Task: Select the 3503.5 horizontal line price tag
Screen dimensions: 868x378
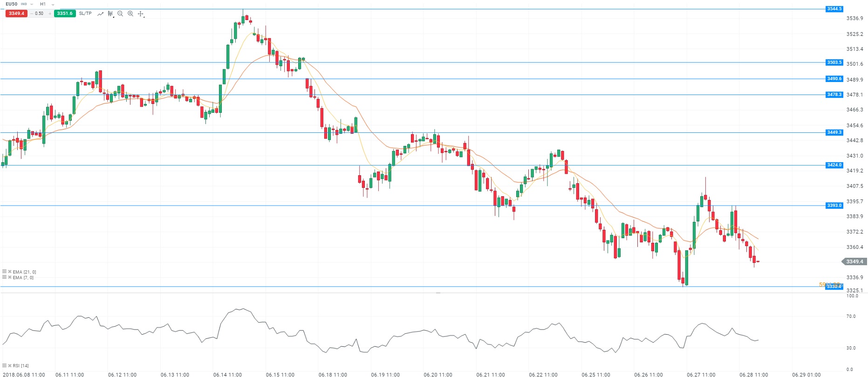Action: click(834, 62)
